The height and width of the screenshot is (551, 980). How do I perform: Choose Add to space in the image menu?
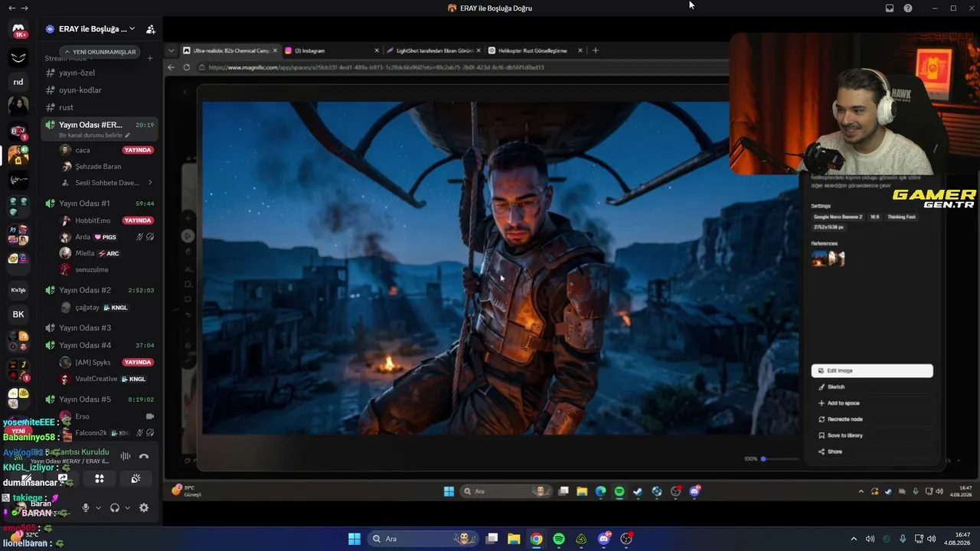click(872, 403)
